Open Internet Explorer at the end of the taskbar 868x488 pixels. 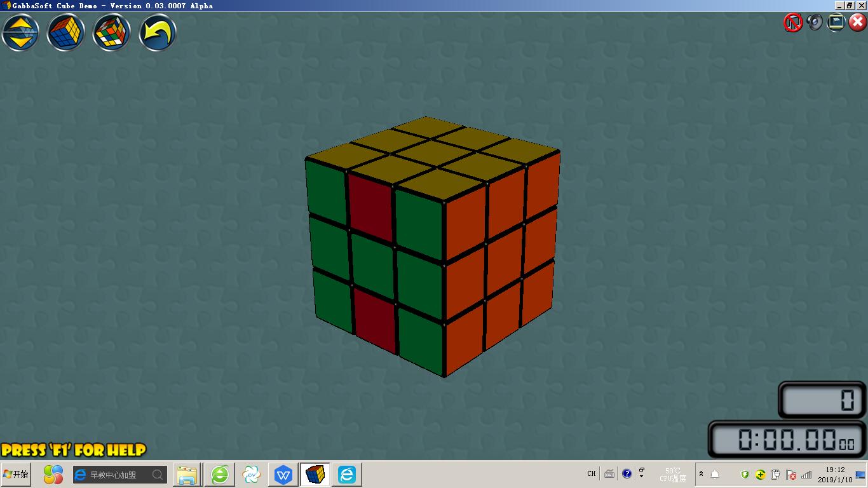[347, 475]
